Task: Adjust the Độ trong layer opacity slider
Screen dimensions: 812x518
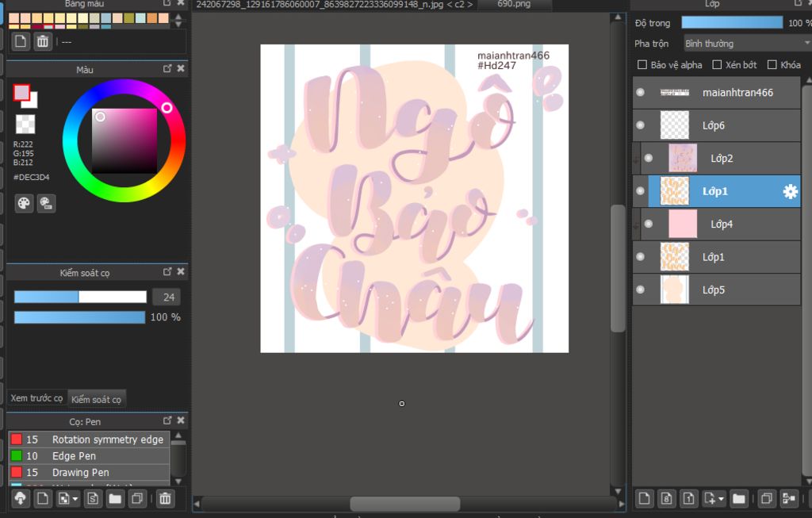Action: click(732, 22)
